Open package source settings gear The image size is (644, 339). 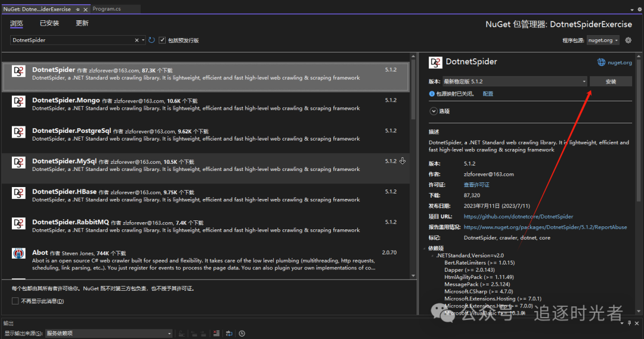(628, 41)
